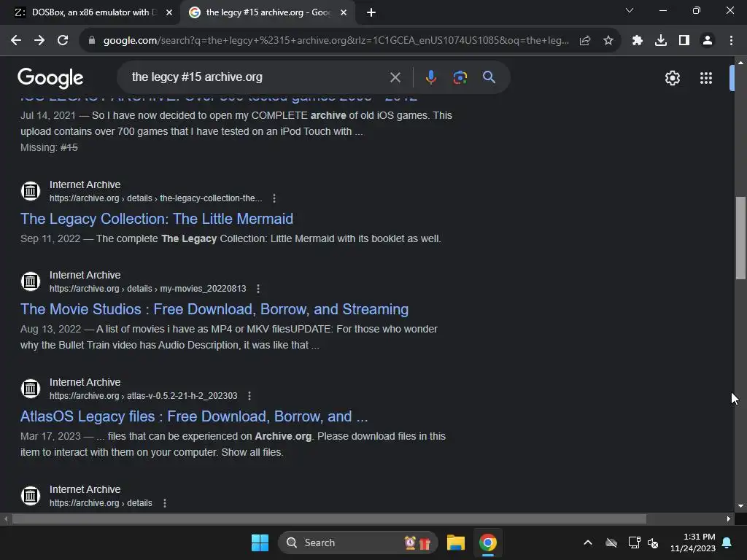Close the DOSBox tab
Viewport: 747px width, 560px height.
tap(169, 12)
